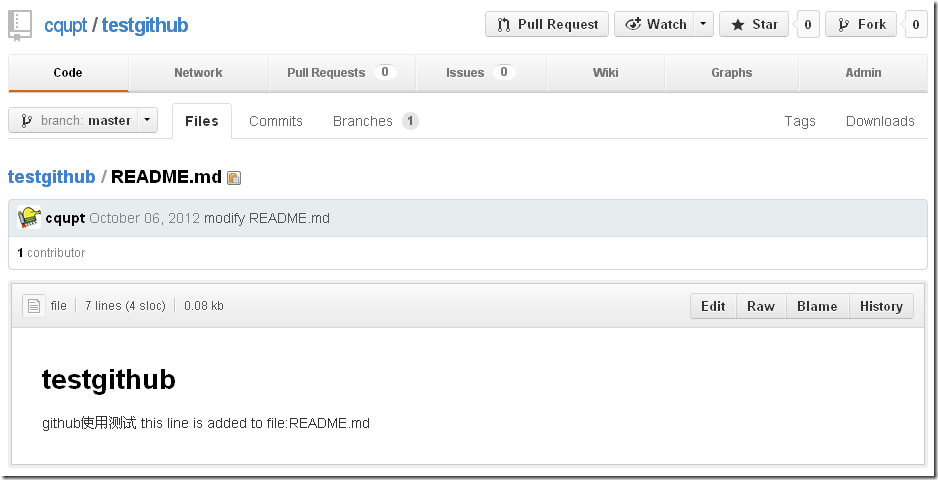This screenshot has width=938, height=480.
Task: View the Raw file
Action: 761,306
